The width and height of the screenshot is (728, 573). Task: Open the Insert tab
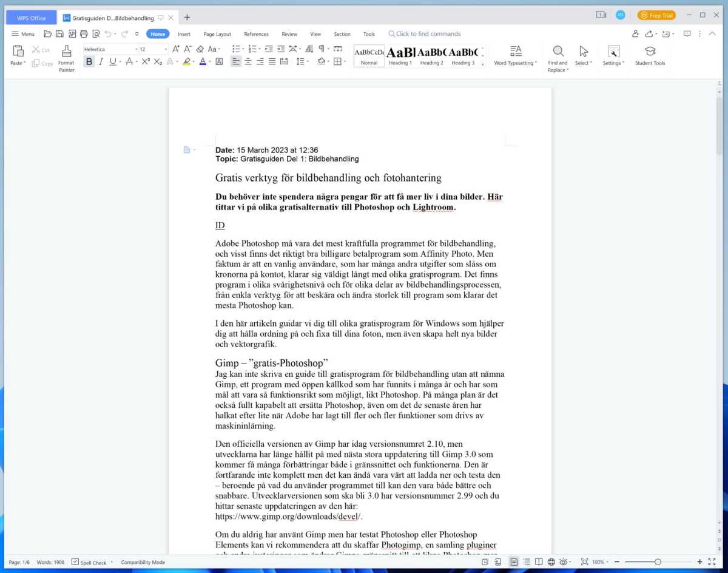click(x=184, y=34)
